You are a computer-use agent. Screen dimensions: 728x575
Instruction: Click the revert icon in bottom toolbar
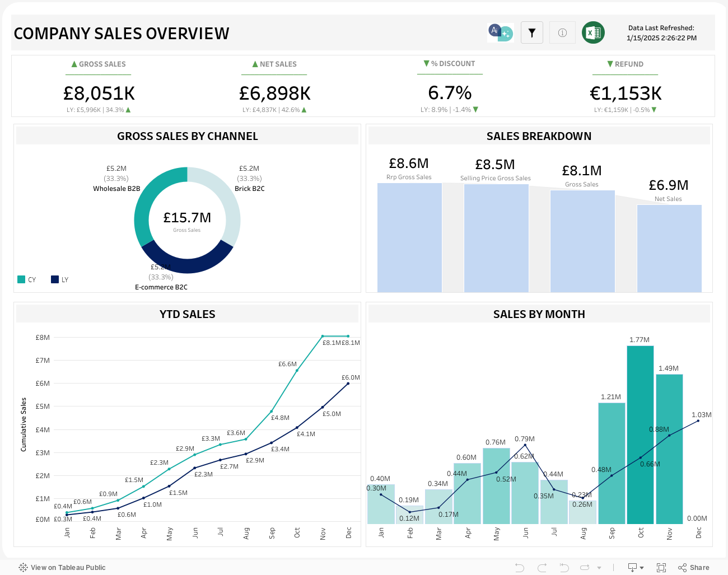(564, 568)
